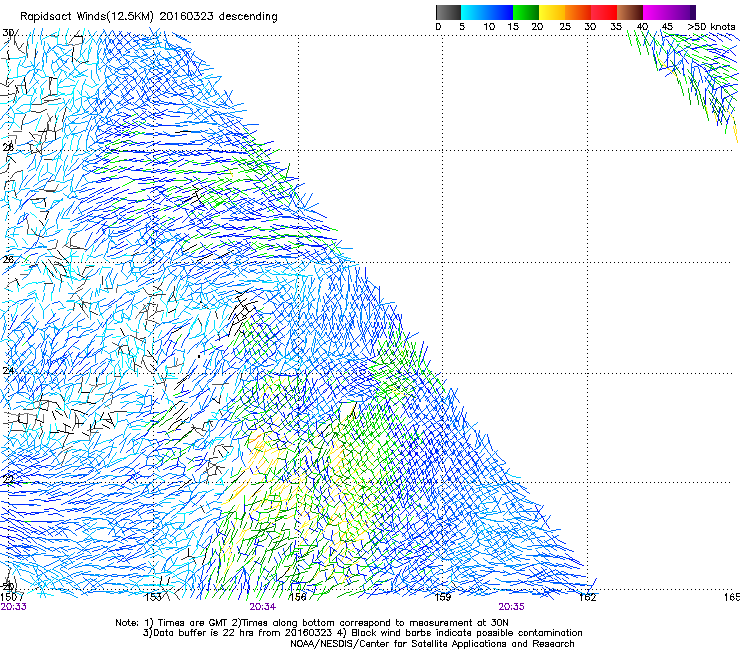
Task: Click the note 'Times are GMT' line
Action: (311, 623)
